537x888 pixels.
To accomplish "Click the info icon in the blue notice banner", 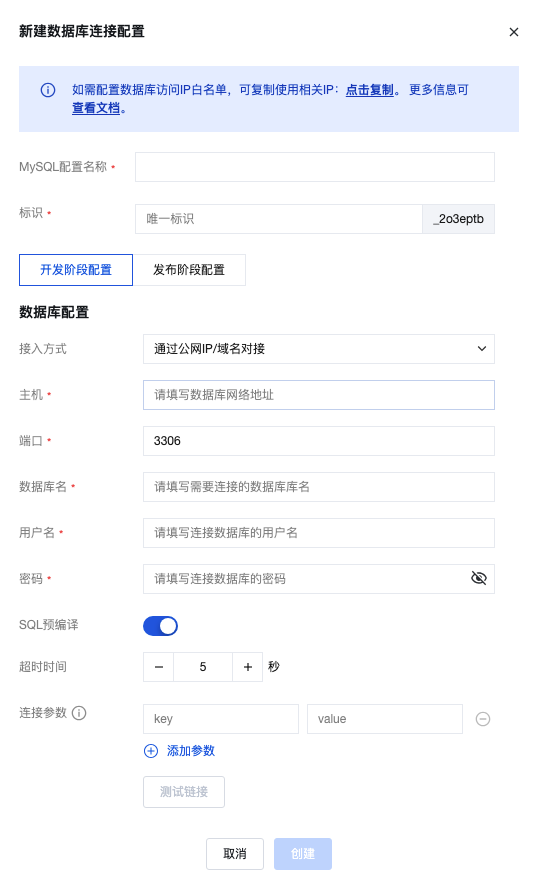I will click(x=48, y=90).
